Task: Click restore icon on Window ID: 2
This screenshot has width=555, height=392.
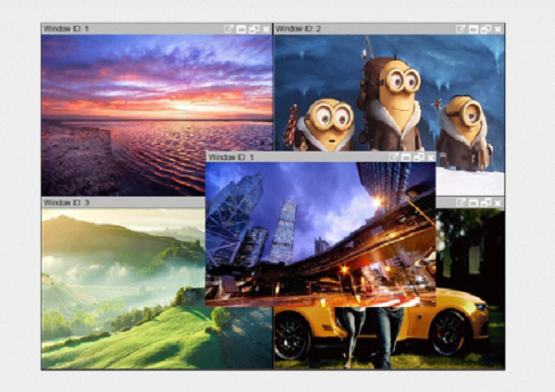Action: click(x=486, y=30)
